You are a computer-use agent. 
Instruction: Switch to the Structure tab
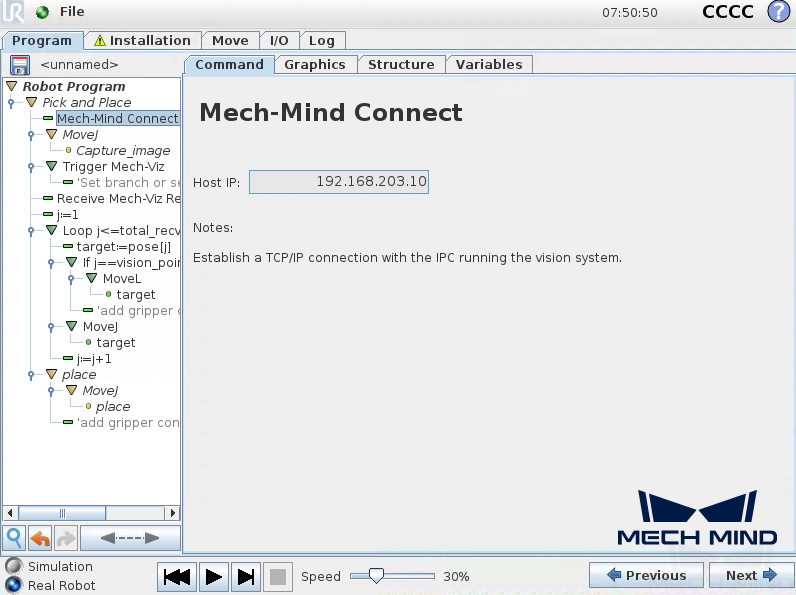(401, 64)
